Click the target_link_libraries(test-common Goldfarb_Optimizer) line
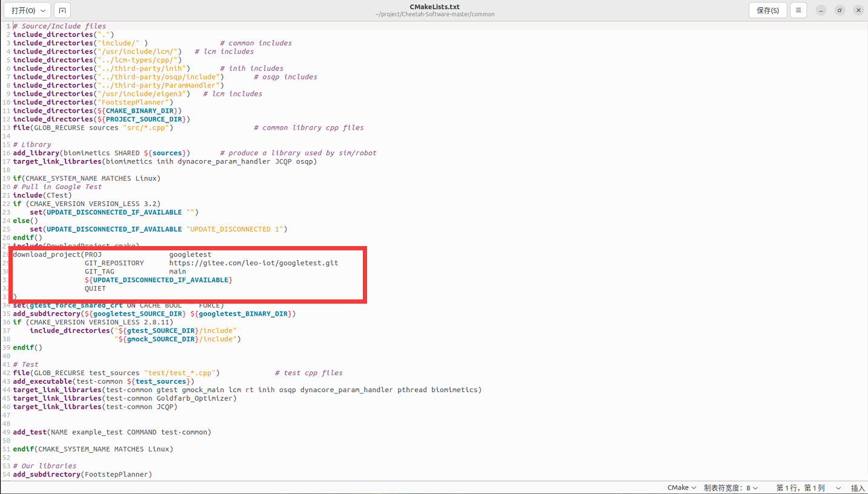This screenshot has height=494, width=868. (125, 399)
